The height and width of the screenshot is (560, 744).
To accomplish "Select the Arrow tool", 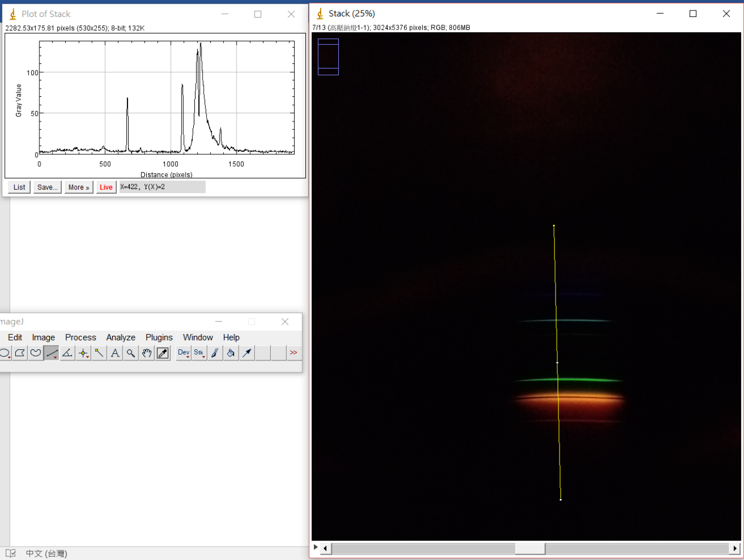I will point(247,353).
